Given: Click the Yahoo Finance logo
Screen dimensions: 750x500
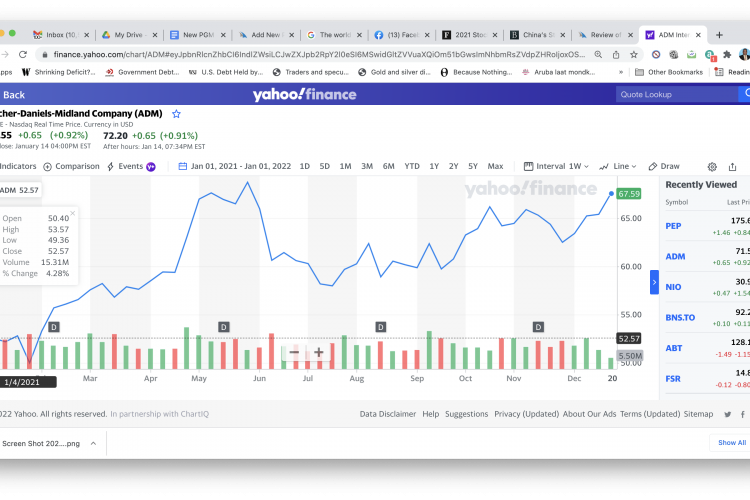Looking at the screenshot, I should pos(304,94).
